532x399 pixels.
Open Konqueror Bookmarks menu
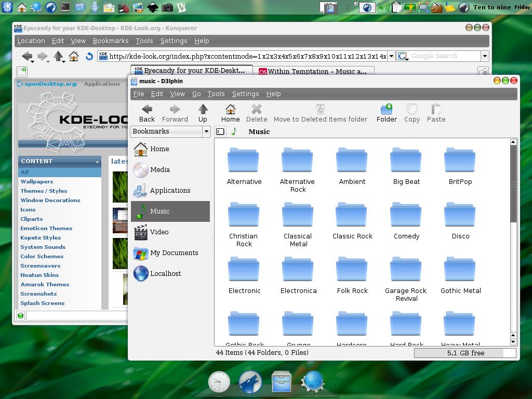111,41
